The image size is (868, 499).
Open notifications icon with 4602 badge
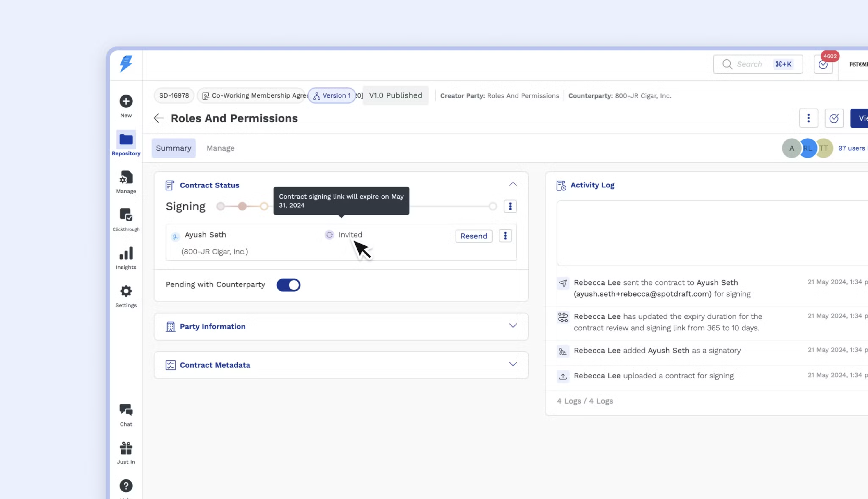coord(823,64)
